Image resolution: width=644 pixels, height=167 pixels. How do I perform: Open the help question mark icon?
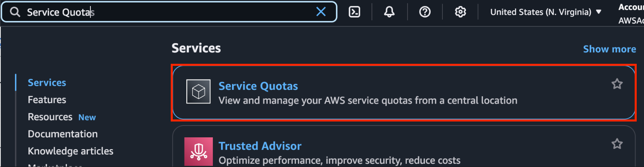pos(425,12)
